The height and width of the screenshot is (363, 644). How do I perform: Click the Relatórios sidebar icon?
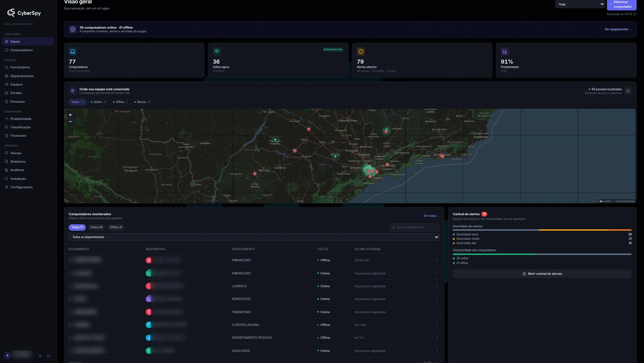(x=6, y=162)
